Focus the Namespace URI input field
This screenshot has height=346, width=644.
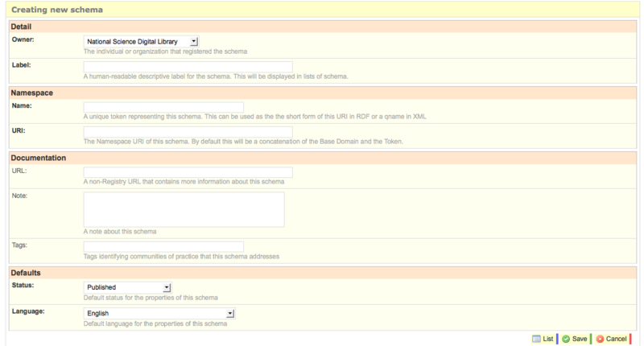(x=188, y=132)
